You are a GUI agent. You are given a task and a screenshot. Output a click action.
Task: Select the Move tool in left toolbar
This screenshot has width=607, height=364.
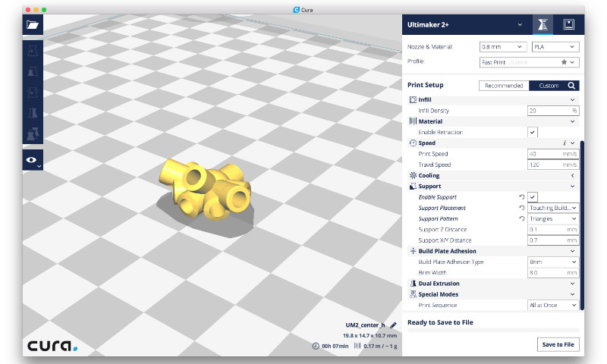tap(33, 51)
